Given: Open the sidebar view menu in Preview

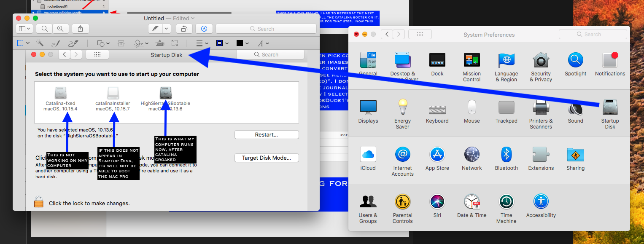Looking at the screenshot, I should click(24, 29).
